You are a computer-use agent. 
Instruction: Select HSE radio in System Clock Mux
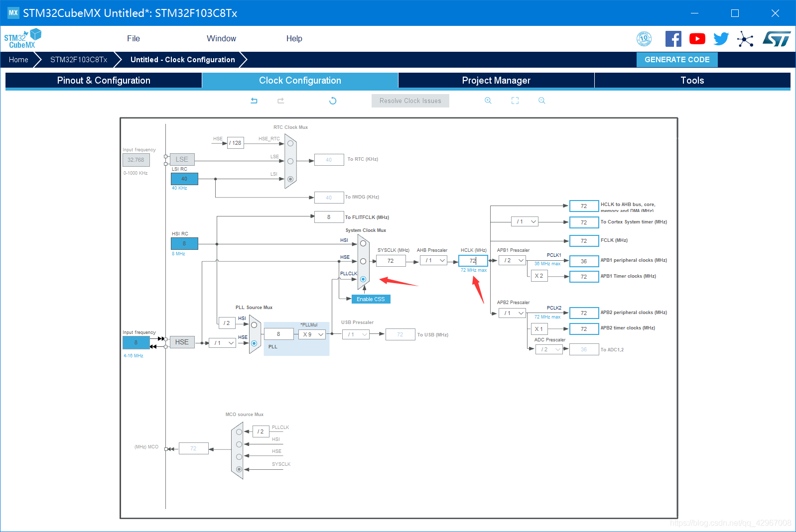(x=363, y=261)
